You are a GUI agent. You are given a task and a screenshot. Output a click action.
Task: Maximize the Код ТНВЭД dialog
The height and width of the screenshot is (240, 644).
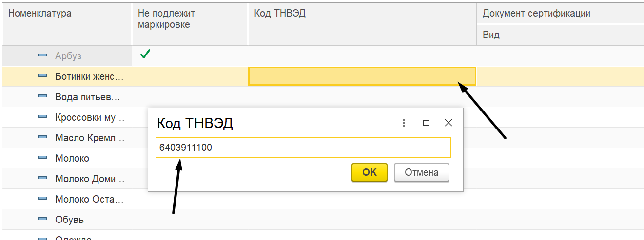point(426,123)
